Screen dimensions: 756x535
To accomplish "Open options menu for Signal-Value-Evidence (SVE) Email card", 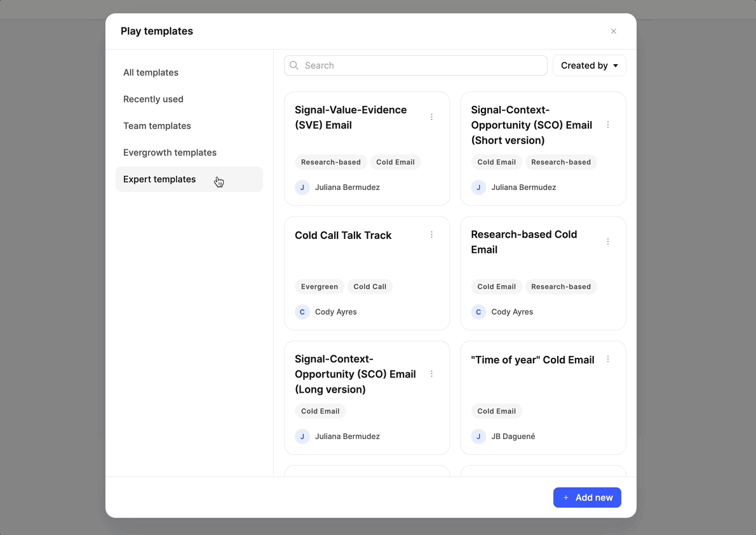I will 431,117.
